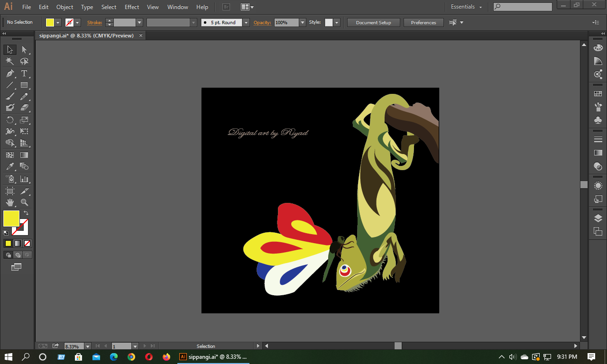Enable Draw Normal mode
This screenshot has height=364, width=607.
pyautogui.click(x=8, y=255)
